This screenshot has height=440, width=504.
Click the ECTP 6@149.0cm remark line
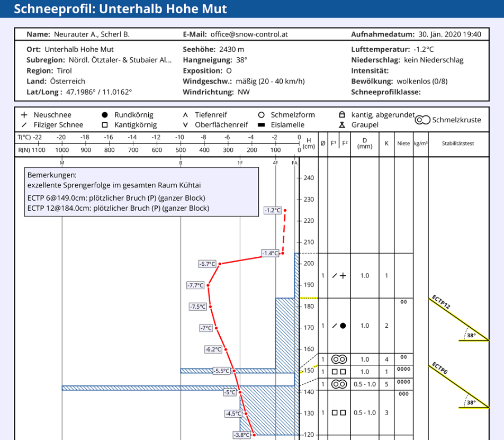(116, 198)
